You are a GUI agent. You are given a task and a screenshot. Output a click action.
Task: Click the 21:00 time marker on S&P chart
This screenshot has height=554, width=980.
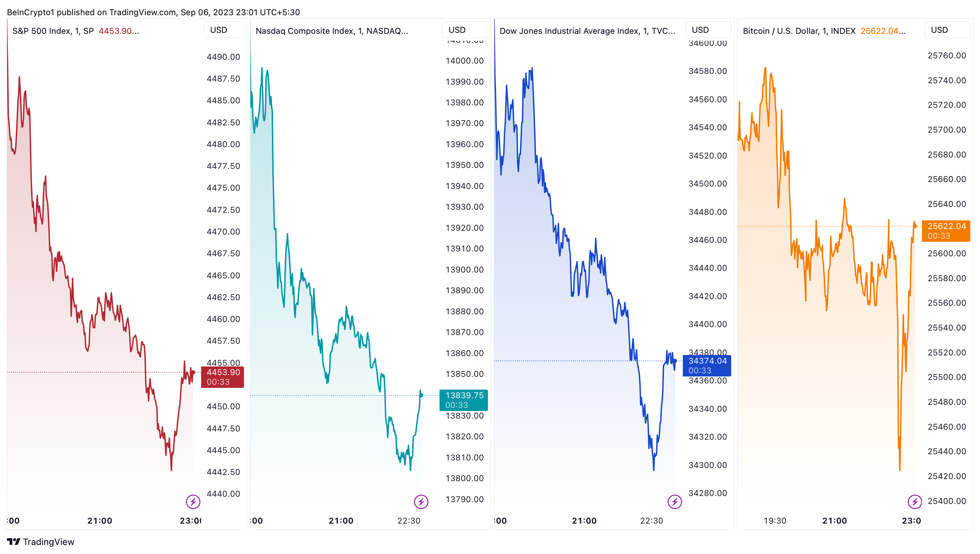point(100,520)
